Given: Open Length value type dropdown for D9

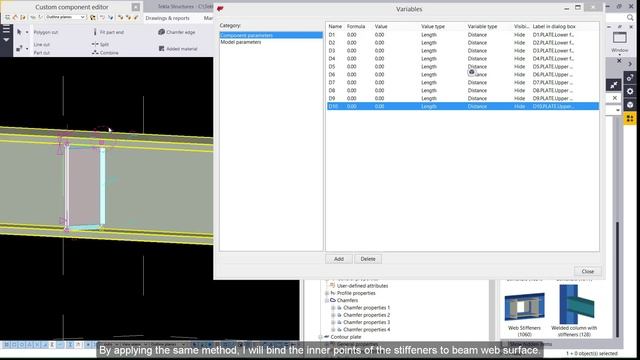Looking at the screenshot, I should (x=429, y=98).
